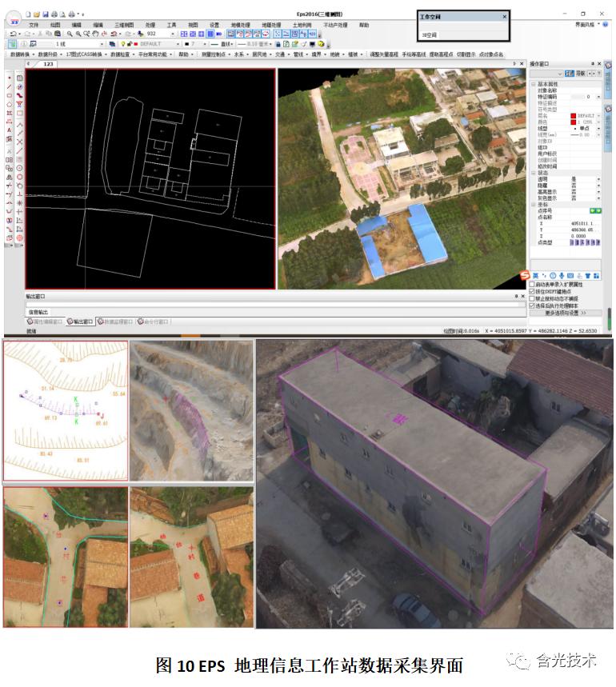Click the 调整矢量高程 button
The width and height of the screenshot is (616, 687).
[x=383, y=54]
